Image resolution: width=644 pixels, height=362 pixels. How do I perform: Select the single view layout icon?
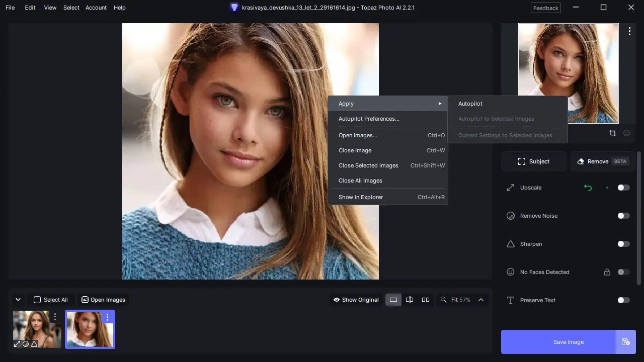393,300
